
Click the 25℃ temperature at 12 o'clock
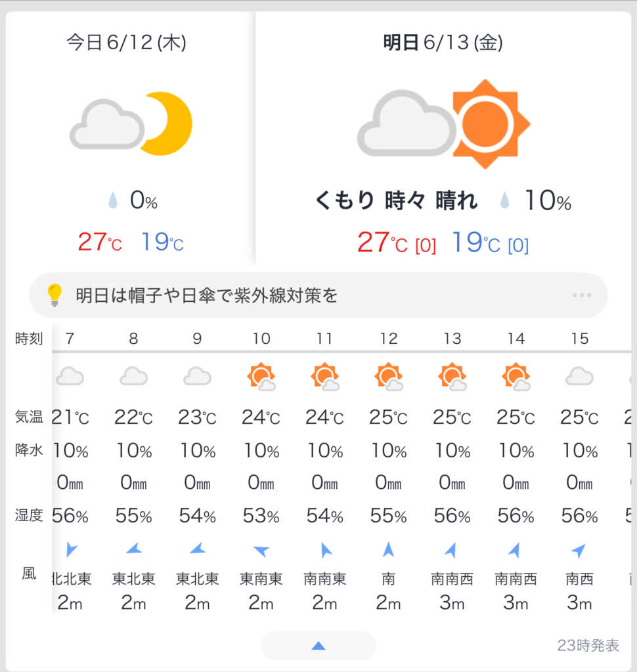[388, 417]
